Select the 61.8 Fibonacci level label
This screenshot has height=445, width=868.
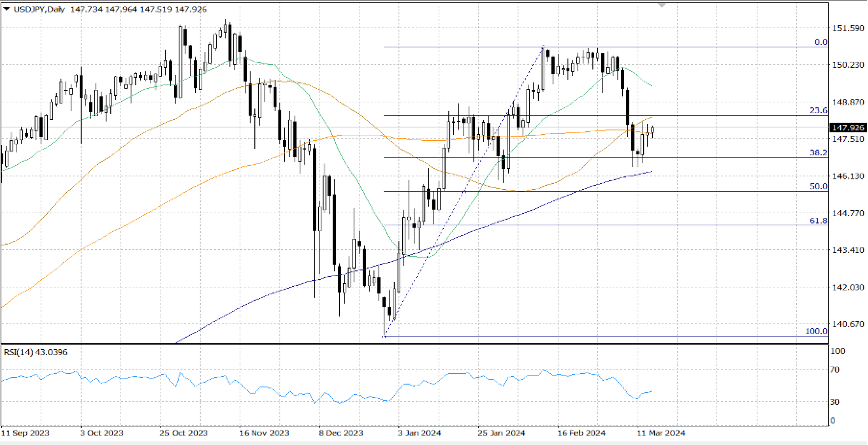click(818, 220)
